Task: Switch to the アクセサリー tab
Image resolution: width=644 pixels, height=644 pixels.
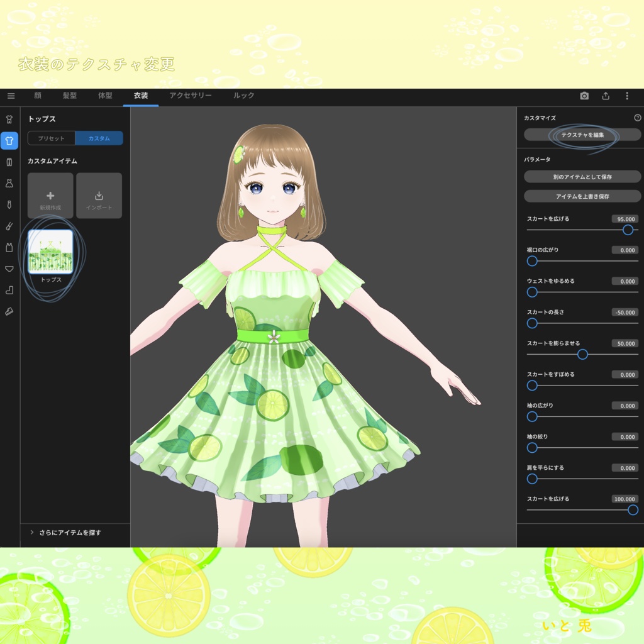Action: coord(190,96)
